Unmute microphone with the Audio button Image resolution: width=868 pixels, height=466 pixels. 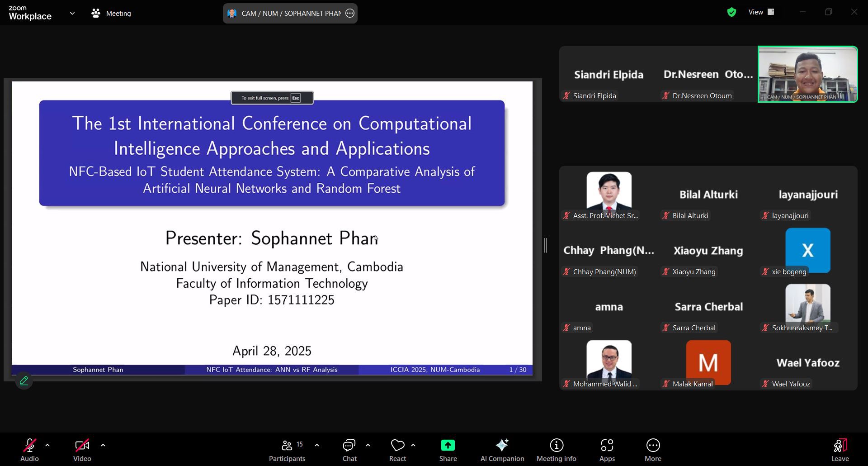(x=29, y=450)
